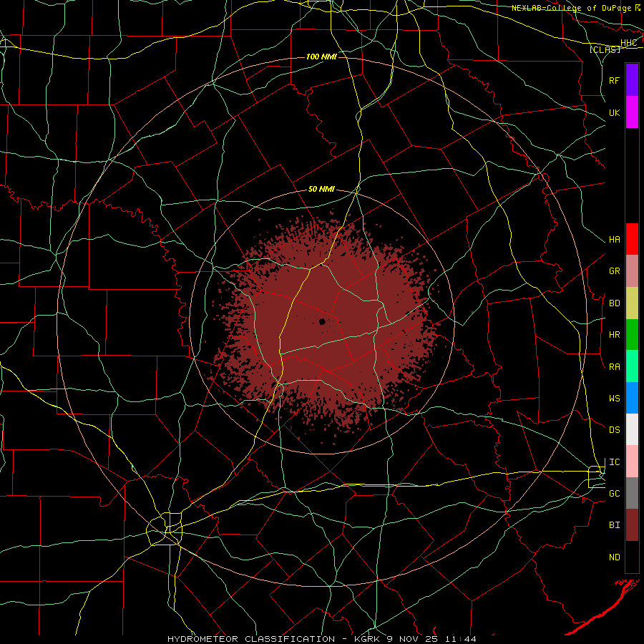Click the RA legend label
Screen dimensions: 644x644
coord(615,367)
